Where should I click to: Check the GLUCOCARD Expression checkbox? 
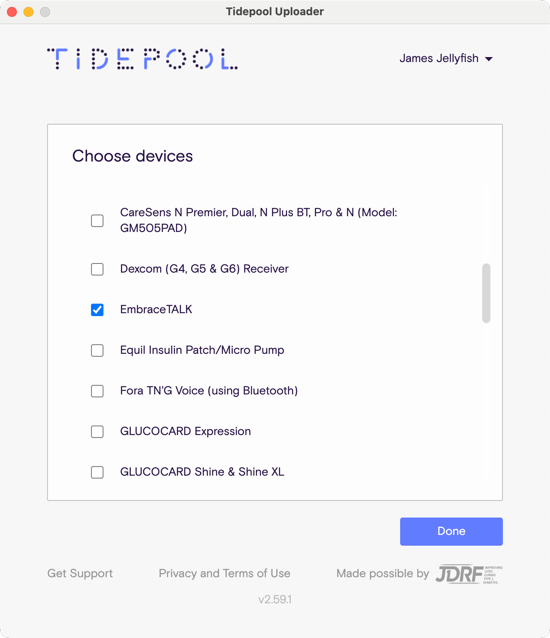coord(97,431)
